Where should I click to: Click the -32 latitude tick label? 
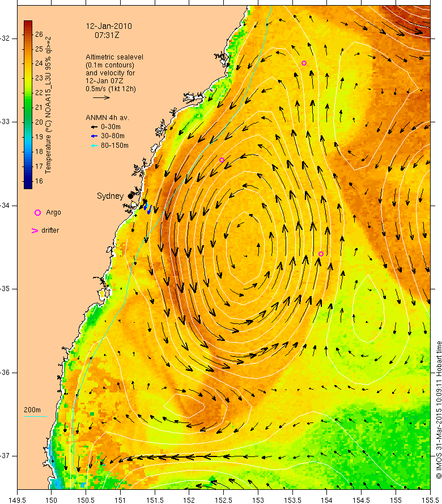coord(5,39)
